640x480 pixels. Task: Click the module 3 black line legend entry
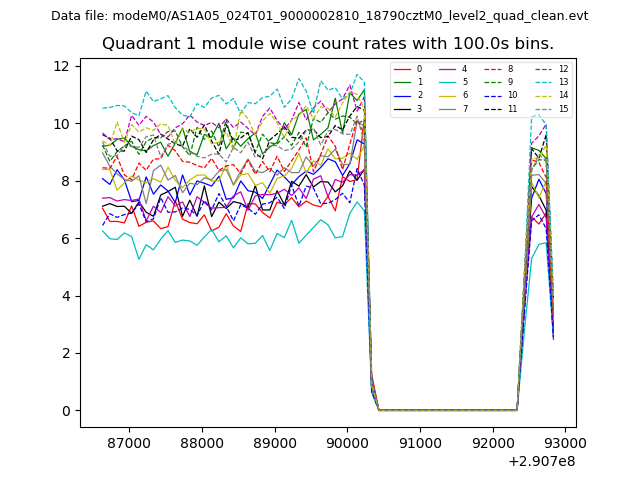tap(407, 108)
